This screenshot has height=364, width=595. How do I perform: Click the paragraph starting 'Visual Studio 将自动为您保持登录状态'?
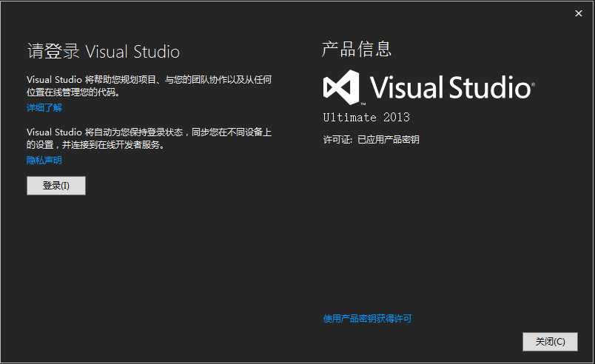tap(149, 138)
